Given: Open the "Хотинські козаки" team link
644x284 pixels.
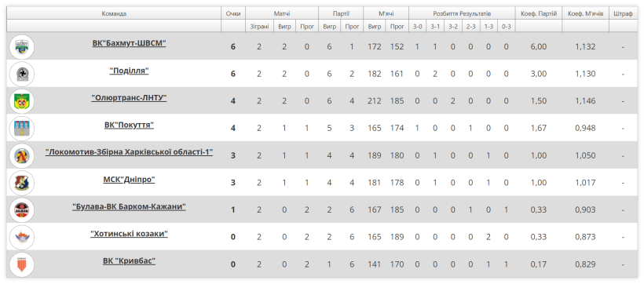Looking at the screenshot, I should (x=129, y=234).
